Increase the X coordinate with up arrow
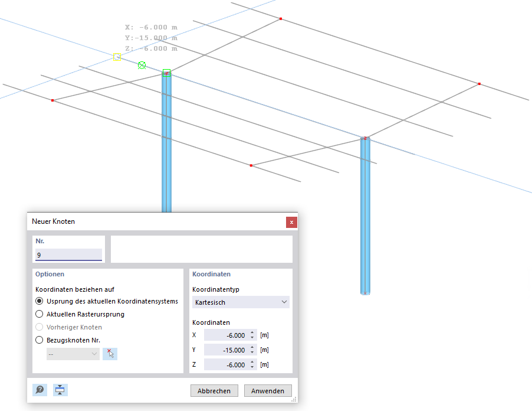Viewport: 532px width, 411px height. pyautogui.click(x=252, y=333)
